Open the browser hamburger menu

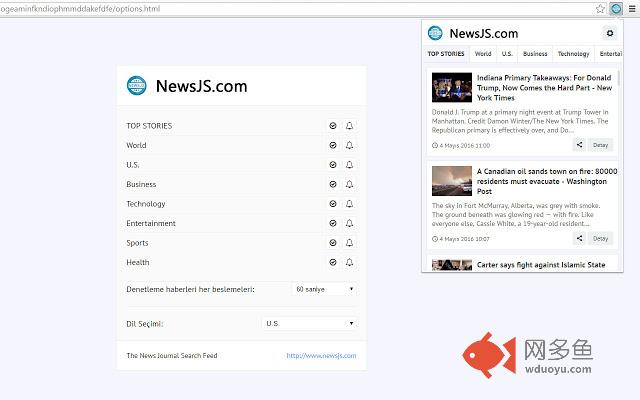pyautogui.click(x=632, y=9)
